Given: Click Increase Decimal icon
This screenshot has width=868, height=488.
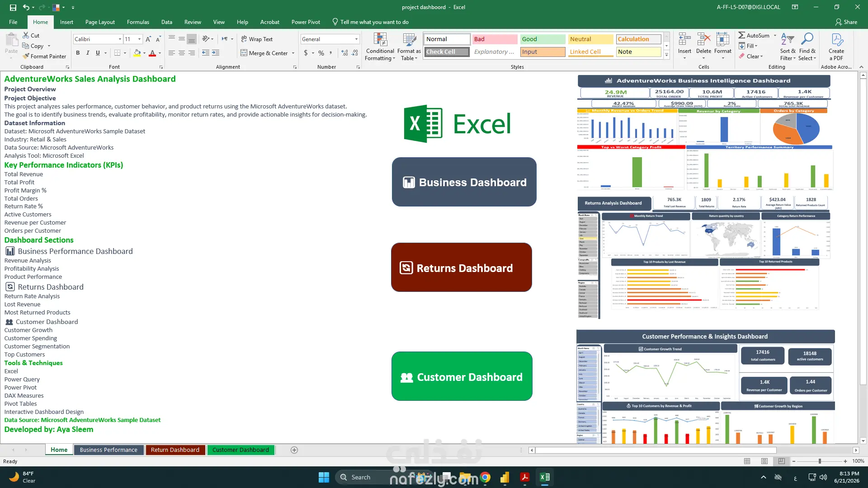Looking at the screenshot, I should click(344, 53).
